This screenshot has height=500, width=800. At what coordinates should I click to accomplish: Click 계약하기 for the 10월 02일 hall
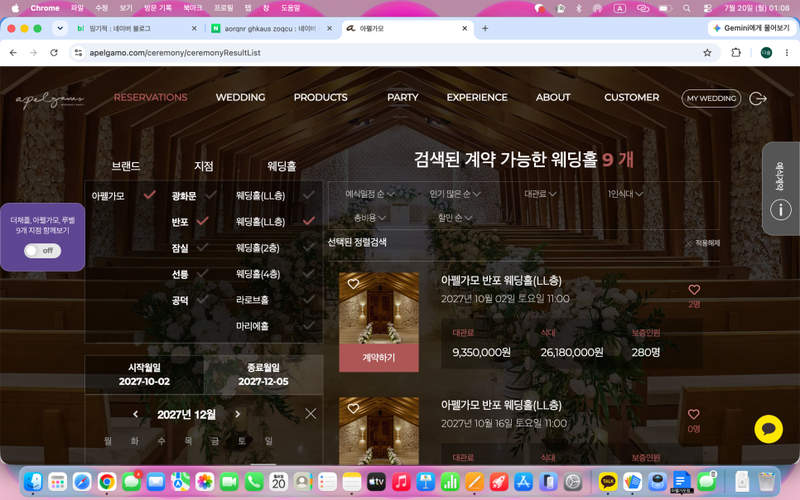pyautogui.click(x=379, y=358)
